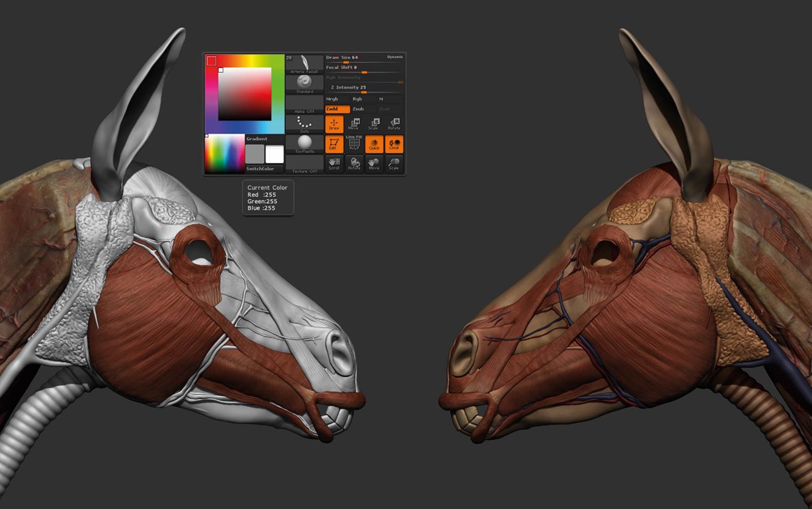Click the Quick render mode icon

[x=374, y=144]
